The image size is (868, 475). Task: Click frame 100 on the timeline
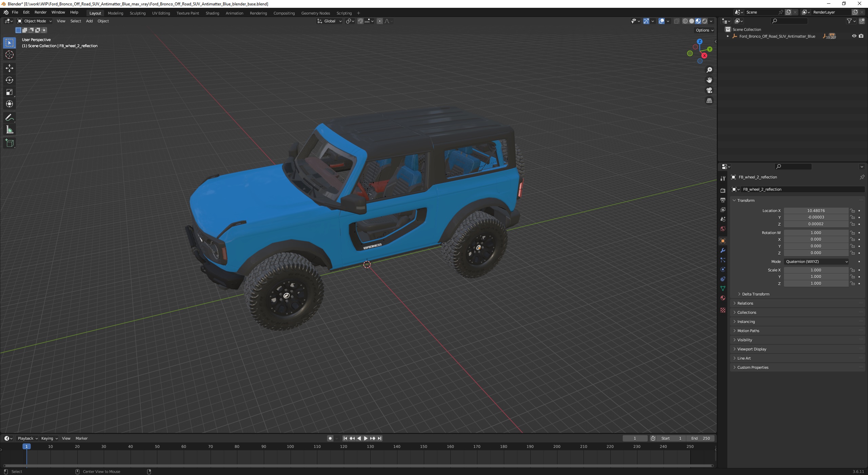290,447
